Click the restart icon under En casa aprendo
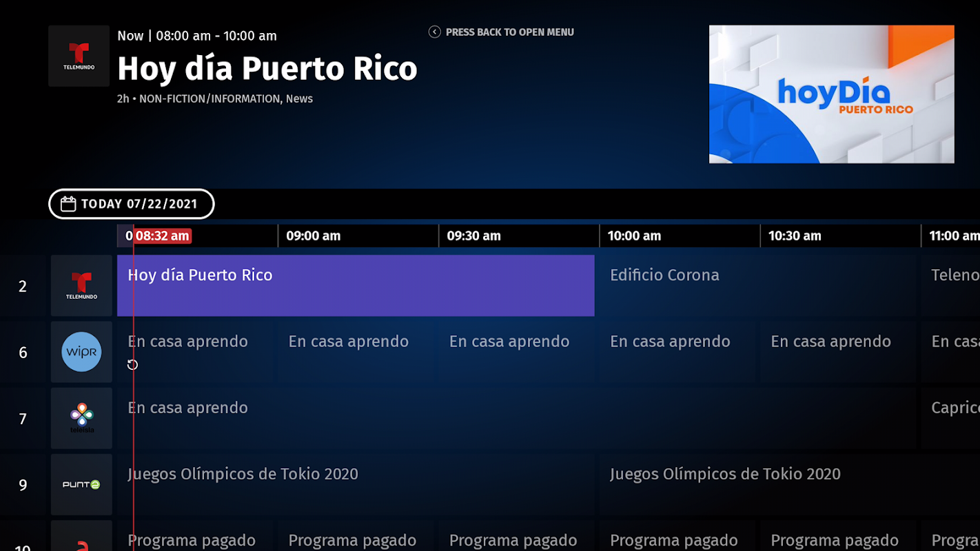 133,365
